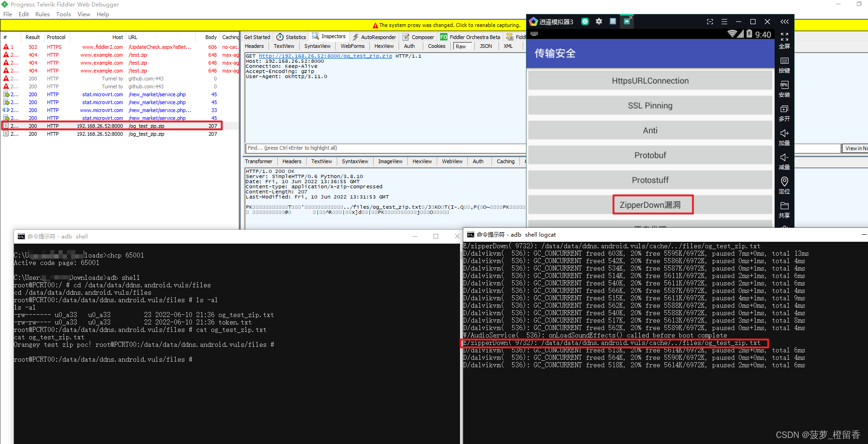
Task: Tap the SSL Pinning button
Action: [x=650, y=106]
